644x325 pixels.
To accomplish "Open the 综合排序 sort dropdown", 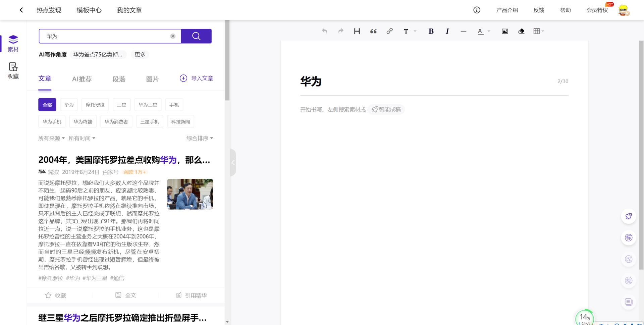I will (x=200, y=138).
